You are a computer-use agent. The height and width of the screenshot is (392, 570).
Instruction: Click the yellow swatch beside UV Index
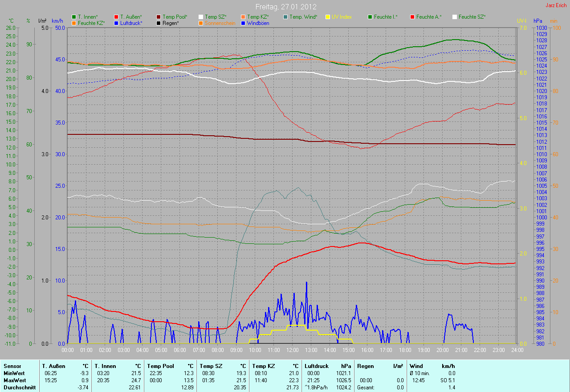[x=328, y=17]
